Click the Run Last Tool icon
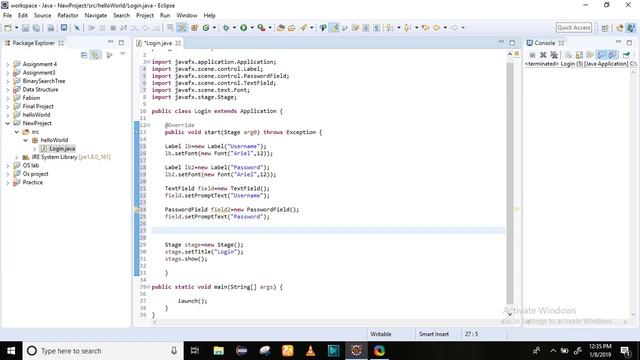Screen dimensions: 640x360 tap(261, 28)
